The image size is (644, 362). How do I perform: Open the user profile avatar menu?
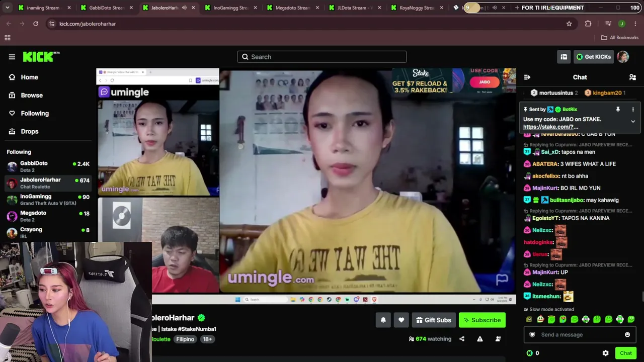[623, 57]
